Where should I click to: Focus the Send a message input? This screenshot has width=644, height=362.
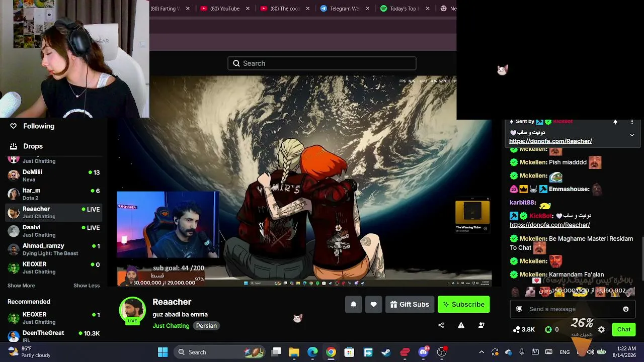pos(572,309)
